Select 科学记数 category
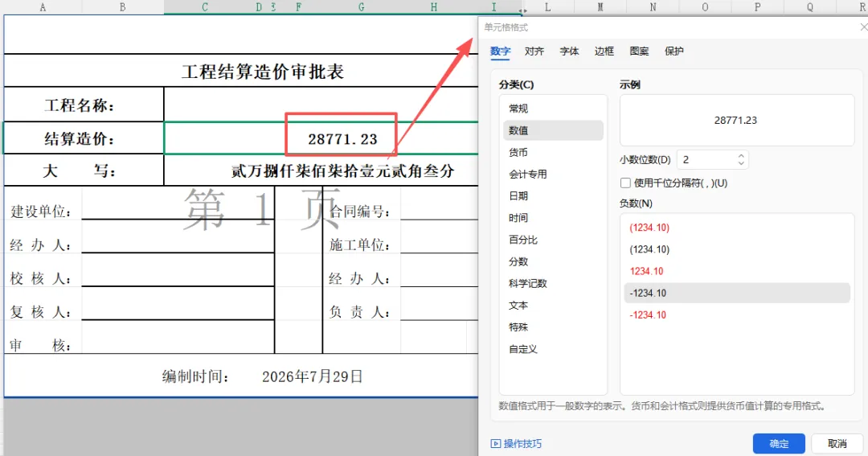Image resolution: width=868 pixels, height=456 pixels. point(553,284)
